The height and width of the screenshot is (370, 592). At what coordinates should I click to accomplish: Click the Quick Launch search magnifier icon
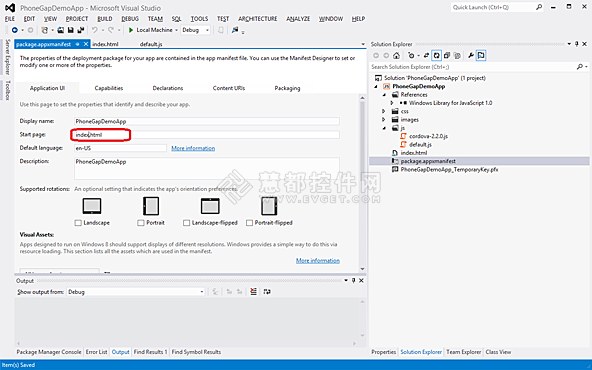tap(539, 7)
